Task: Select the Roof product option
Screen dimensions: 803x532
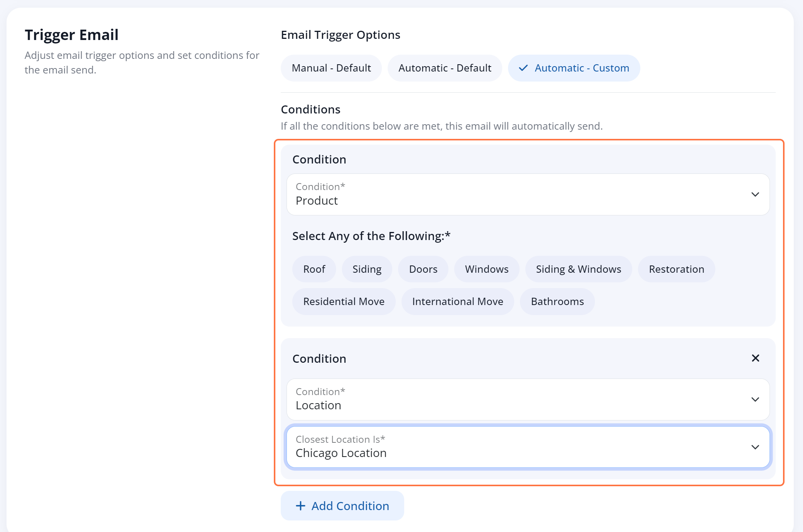Action: [314, 269]
